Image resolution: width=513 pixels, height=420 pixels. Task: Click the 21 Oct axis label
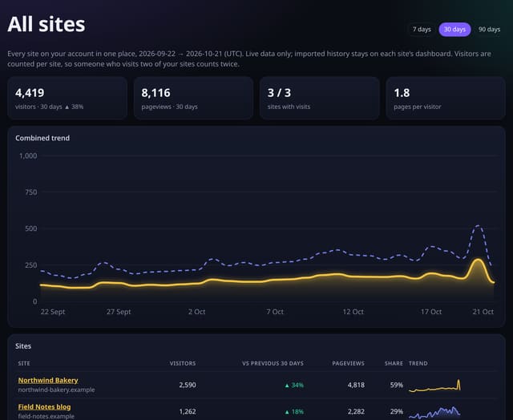click(x=483, y=312)
